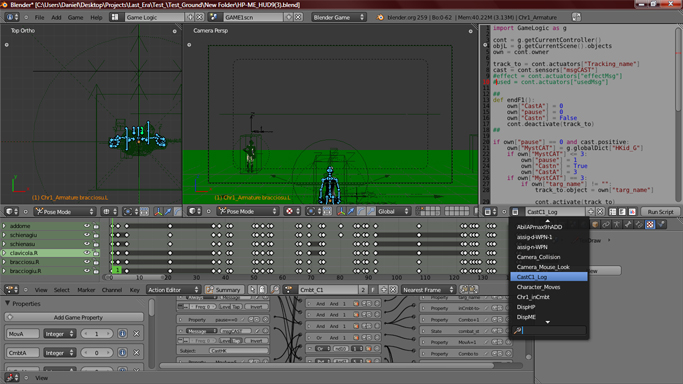This screenshot has width=683, height=384.
Task: Expand the addome channel group
Action: (4, 226)
